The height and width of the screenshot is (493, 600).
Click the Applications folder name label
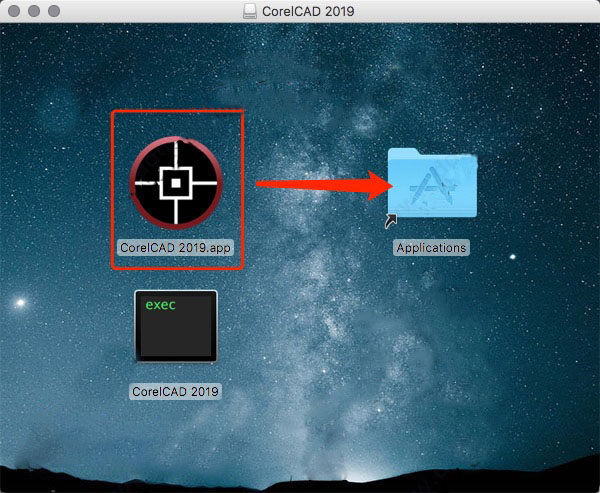(x=431, y=248)
